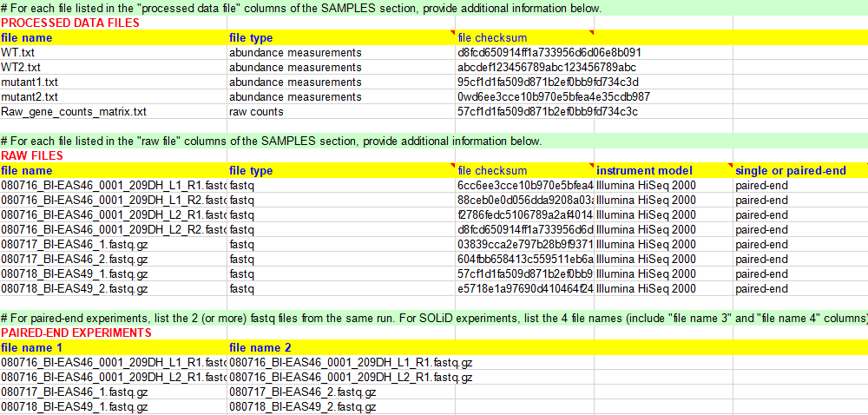Click the PAIRED-END EXPERIMENTS section heading

point(76,333)
